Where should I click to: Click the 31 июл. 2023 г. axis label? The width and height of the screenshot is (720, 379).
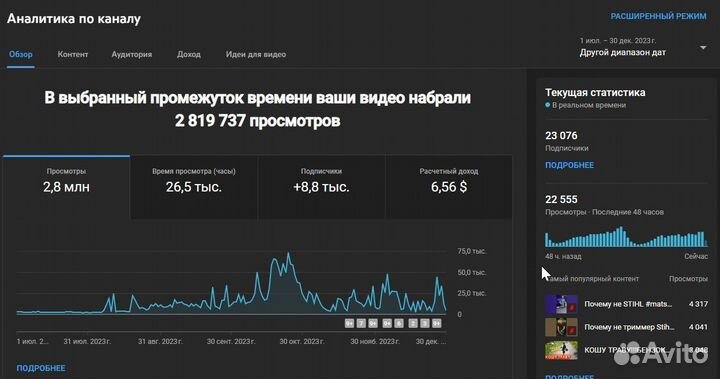(x=87, y=341)
